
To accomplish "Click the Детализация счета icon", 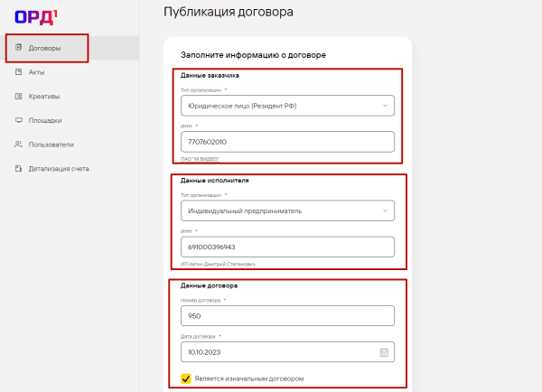I will [x=19, y=168].
